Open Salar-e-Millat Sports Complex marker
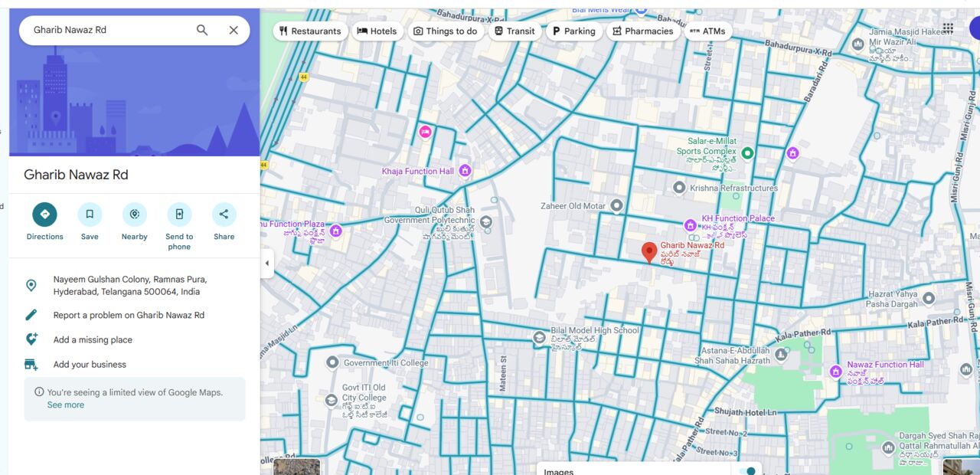 click(748, 153)
